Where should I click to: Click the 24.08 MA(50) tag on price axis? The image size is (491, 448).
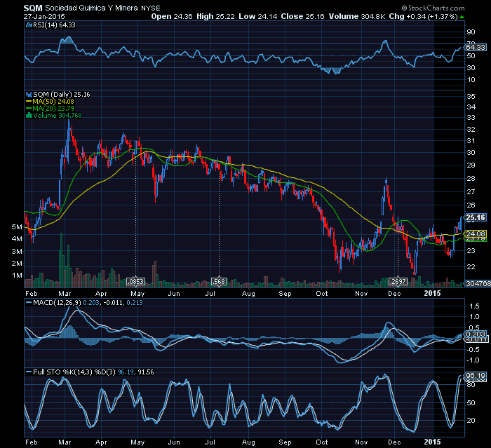pos(476,234)
